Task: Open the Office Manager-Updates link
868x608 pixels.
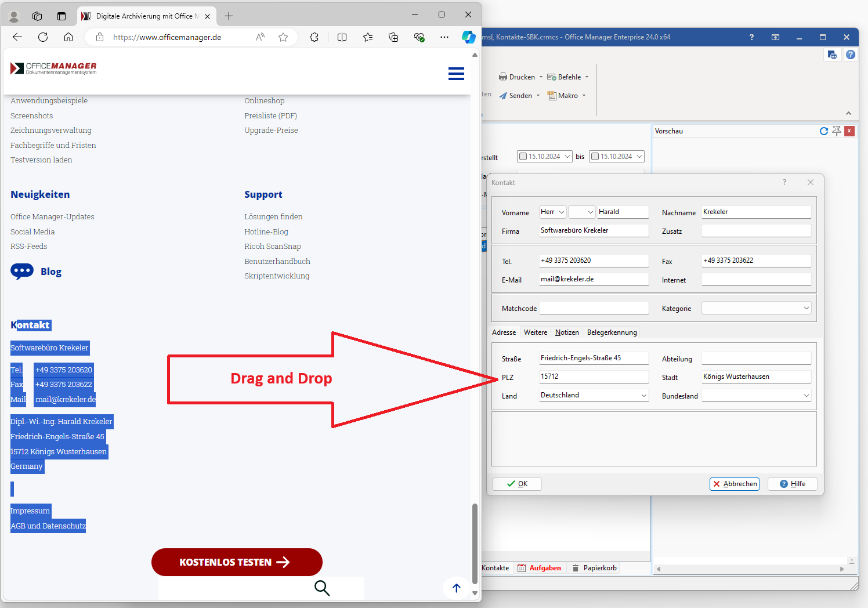Action: [52, 216]
